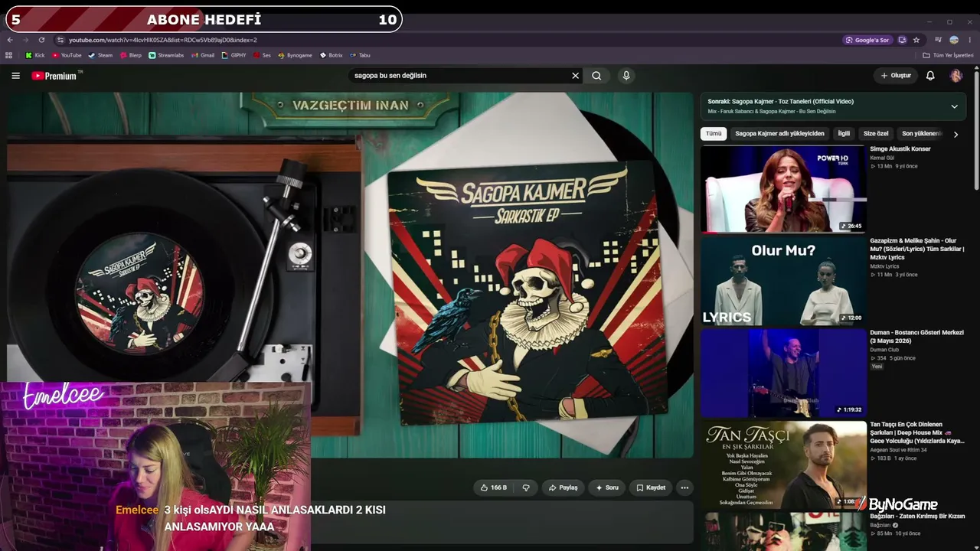This screenshot has height=551, width=980.
Task: Open the Olur Mu? lyrics video thumbnail
Action: [x=783, y=281]
